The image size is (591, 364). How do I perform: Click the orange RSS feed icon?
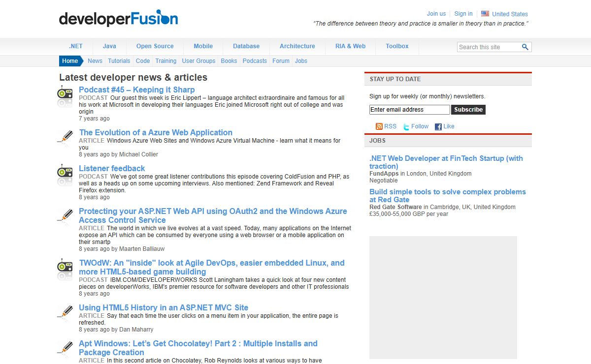point(379,126)
